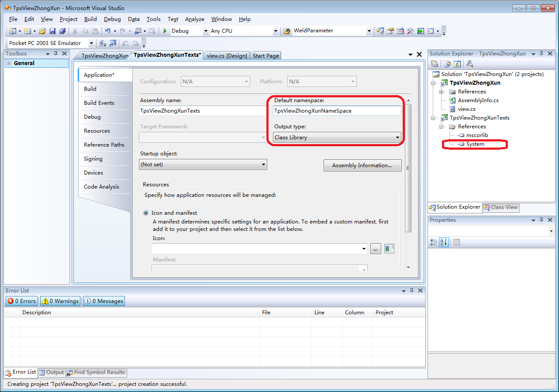The image size is (559, 392).
Task: Click the Alphabetical sort icon in Properties
Action: coord(444,242)
